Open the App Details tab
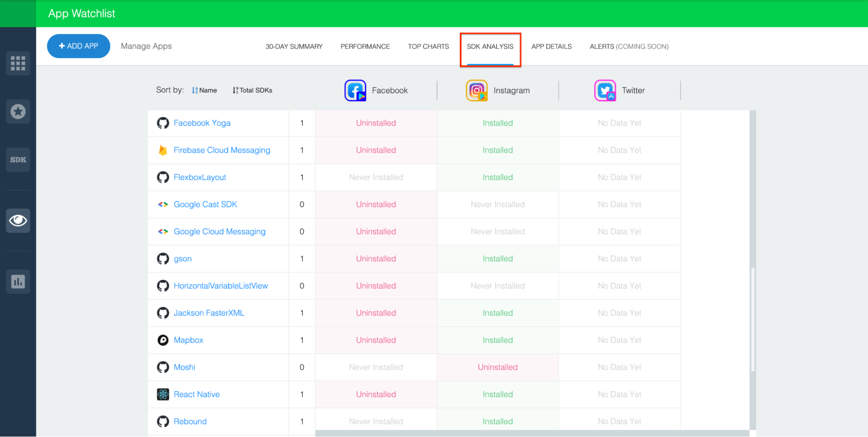The image size is (868, 437). (551, 46)
